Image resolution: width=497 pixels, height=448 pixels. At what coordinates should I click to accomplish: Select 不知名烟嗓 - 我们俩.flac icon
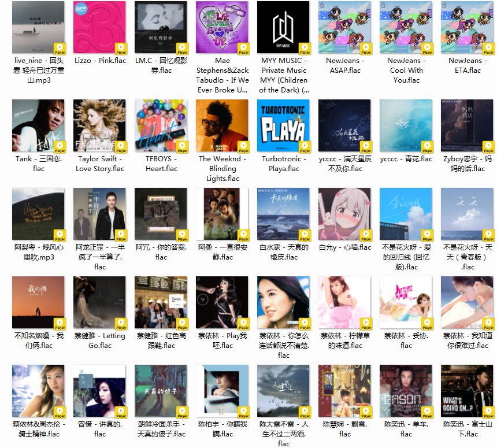38,302
